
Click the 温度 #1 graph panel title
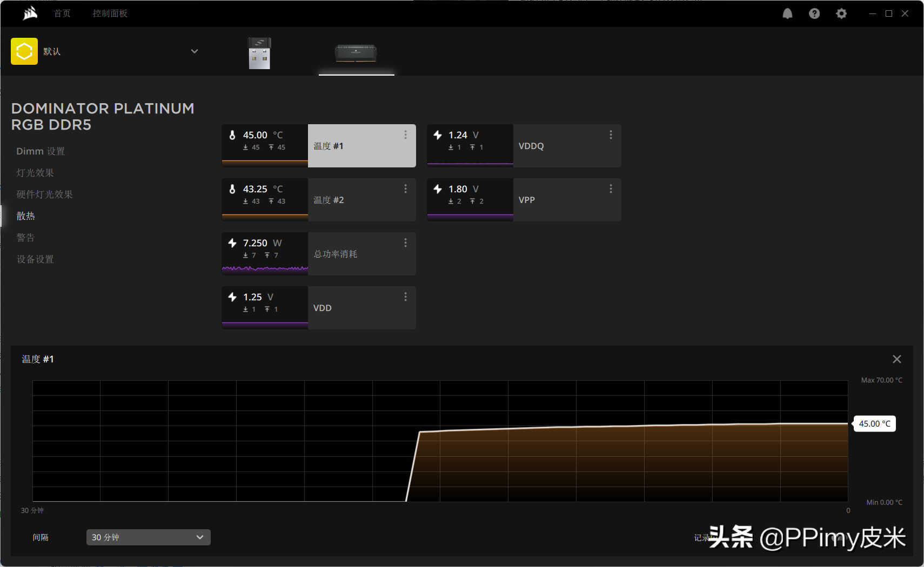[x=38, y=359]
